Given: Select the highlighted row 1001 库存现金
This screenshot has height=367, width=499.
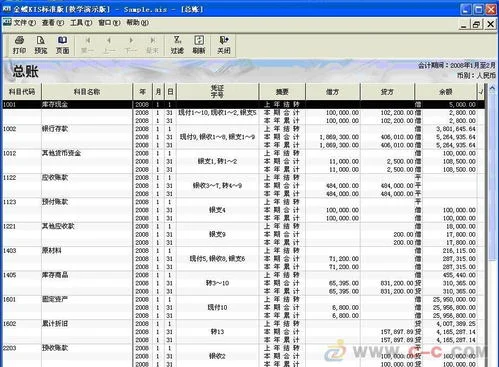Looking at the screenshot, I should pos(243,104).
